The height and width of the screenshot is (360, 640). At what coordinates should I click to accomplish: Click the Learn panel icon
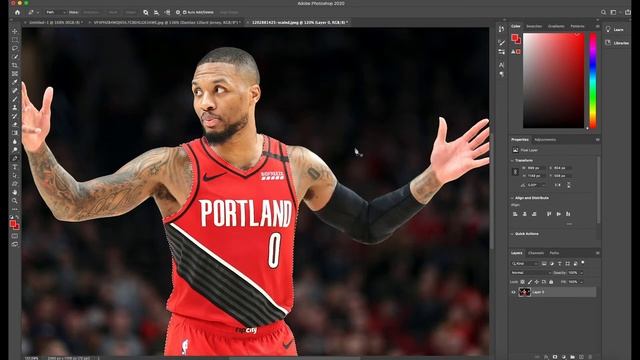tap(608, 29)
